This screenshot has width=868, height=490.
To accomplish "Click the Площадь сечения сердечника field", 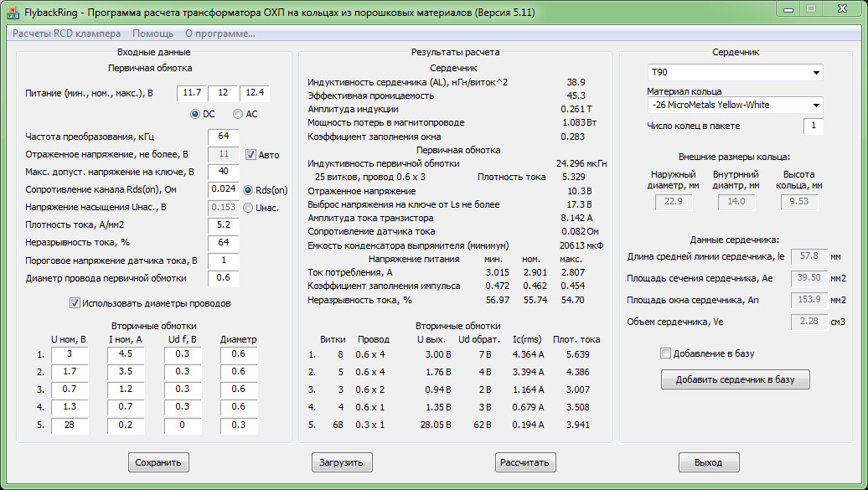I will (809, 278).
